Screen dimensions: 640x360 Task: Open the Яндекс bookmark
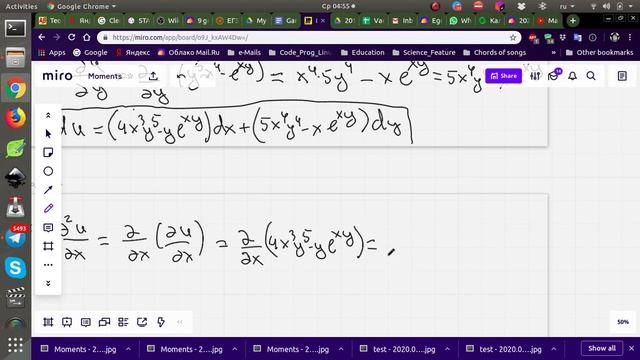[x=133, y=53]
